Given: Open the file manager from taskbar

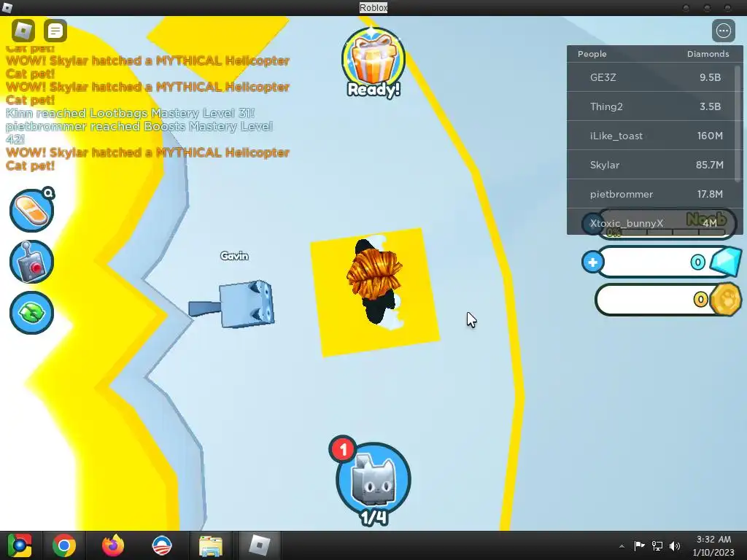Looking at the screenshot, I should click(x=211, y=545).
